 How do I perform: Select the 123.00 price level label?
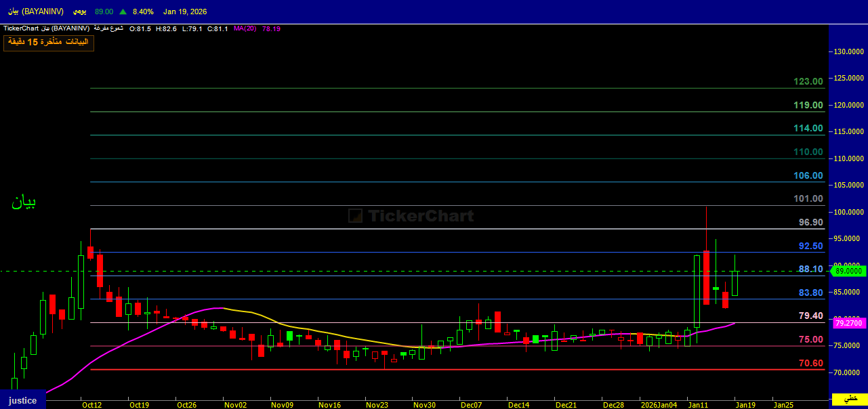[x=808, y=82]
